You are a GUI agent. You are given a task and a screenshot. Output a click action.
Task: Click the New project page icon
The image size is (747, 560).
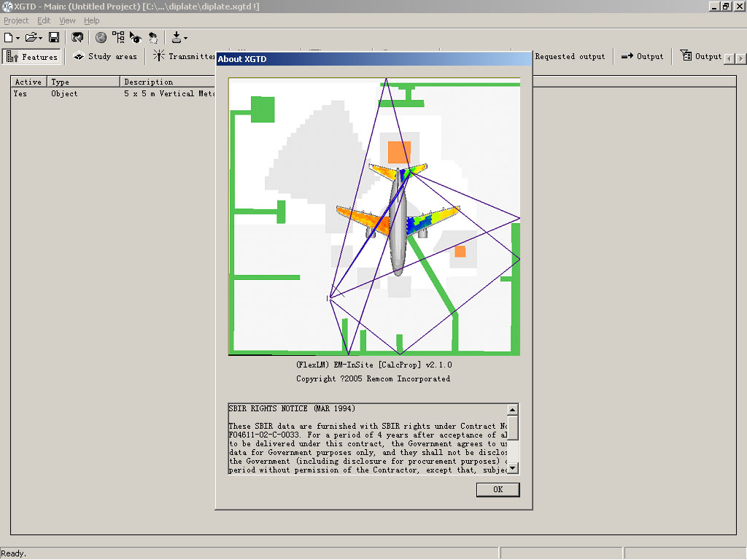point(8,38)
